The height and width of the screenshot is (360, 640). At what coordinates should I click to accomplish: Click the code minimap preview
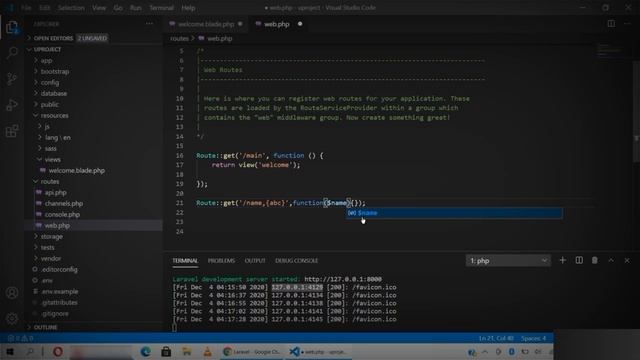(x=608, y=51)
